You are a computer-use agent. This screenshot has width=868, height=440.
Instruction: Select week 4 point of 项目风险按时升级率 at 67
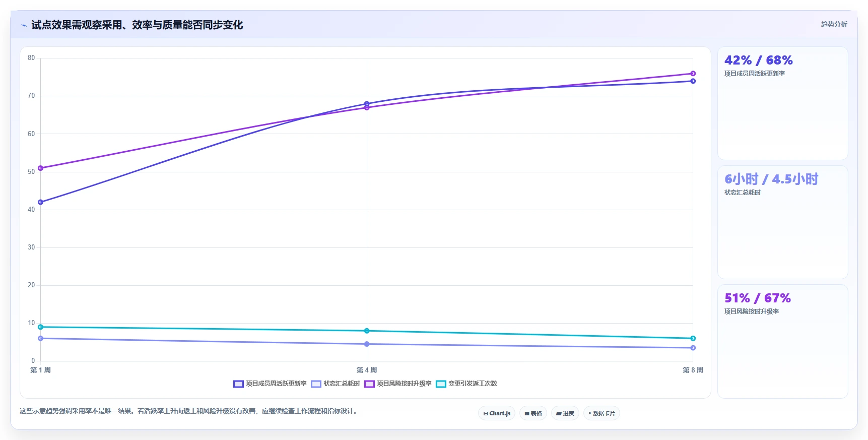click(x=367, y=107)
